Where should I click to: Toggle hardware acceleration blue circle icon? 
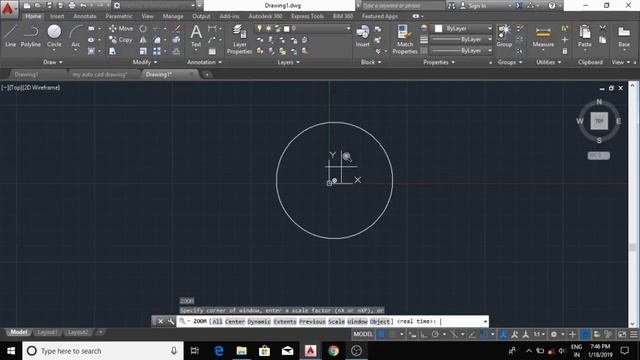[x=585, y=334]
